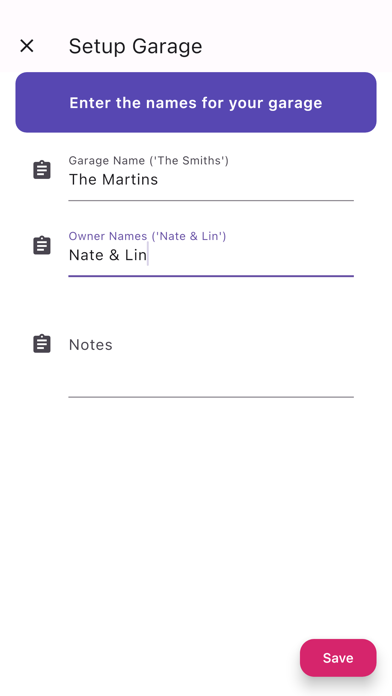Viewport: 392px width, 696px height.
Task: Click the 'Setup Garage' title
Action: (135, 46)
